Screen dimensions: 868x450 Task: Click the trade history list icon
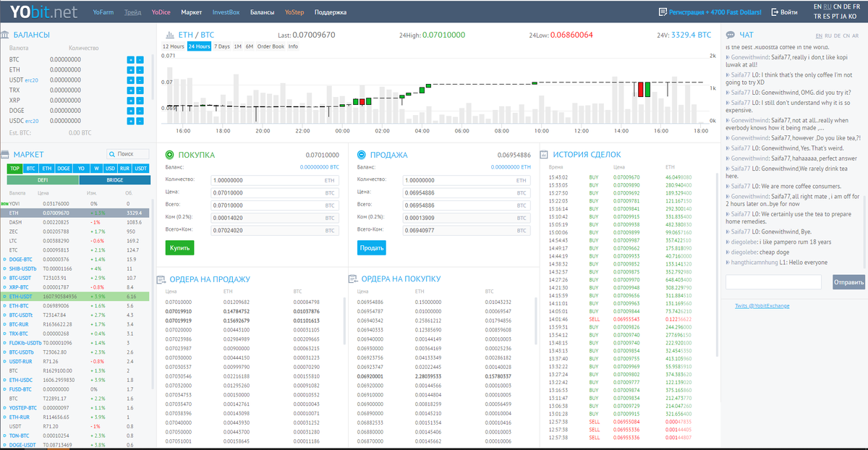543,154
